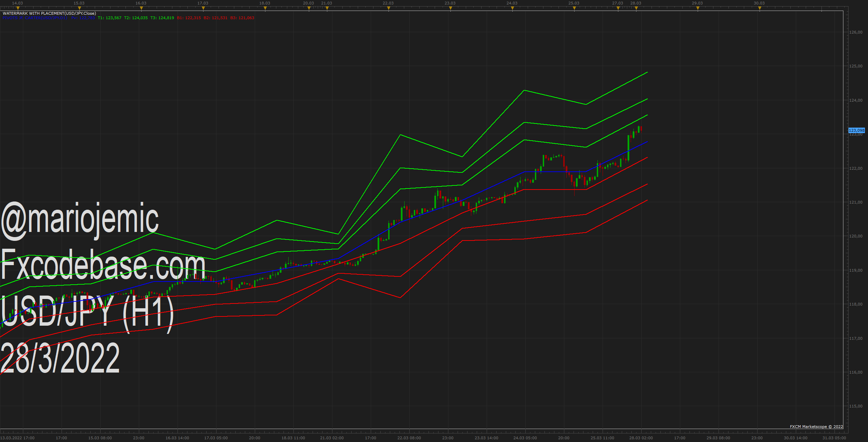Screen dimensions: 868x442
Task: Click the 124,00 price axis label
Action: (x=856, y=100)
